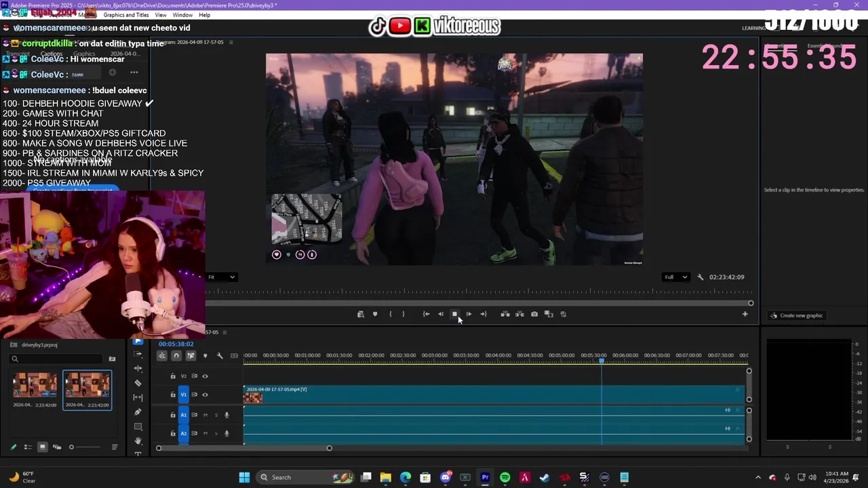868x488 pixels.
Task: Export frame with camera icon
Action: point(534,314)
